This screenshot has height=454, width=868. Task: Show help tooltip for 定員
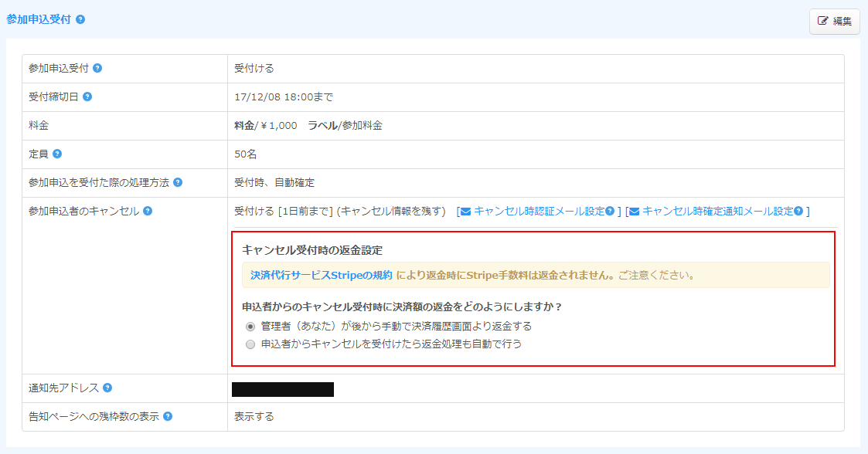[x=57, y=154]
